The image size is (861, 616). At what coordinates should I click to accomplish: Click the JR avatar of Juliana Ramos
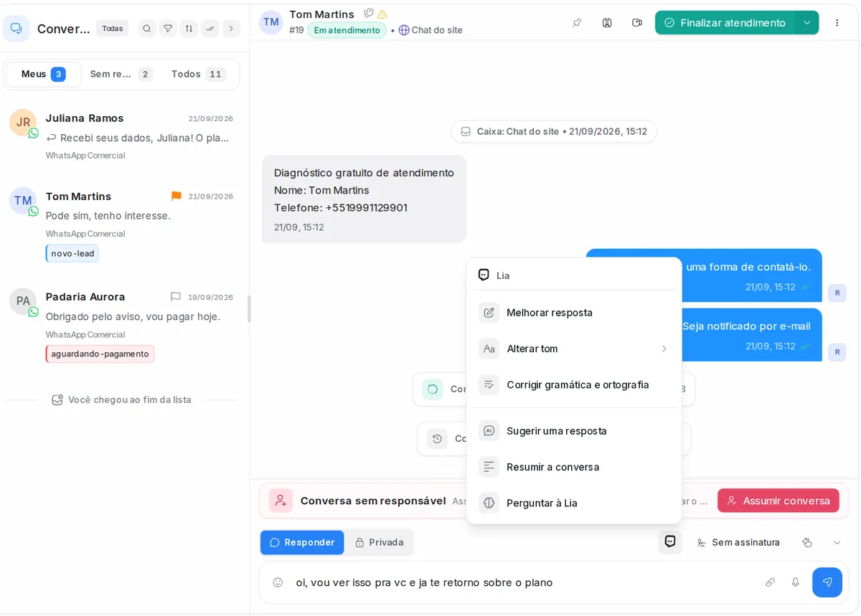click(23, 123)
